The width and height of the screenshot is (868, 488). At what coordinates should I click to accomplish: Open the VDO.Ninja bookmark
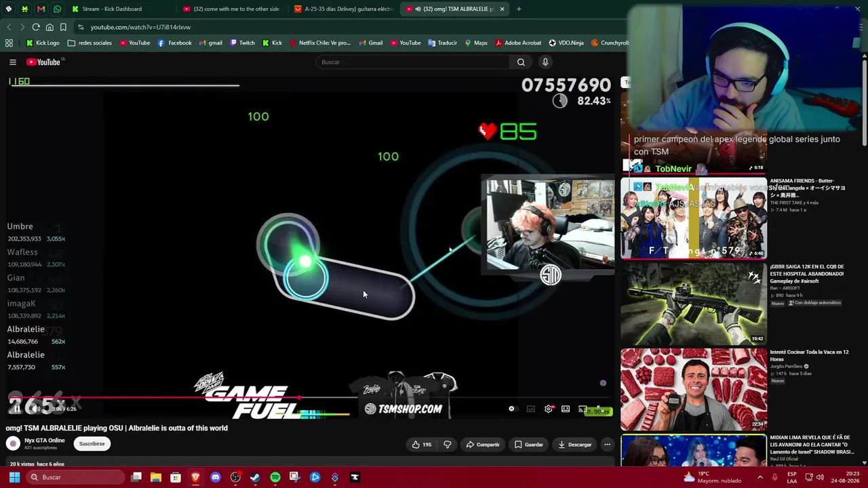point(566,43)
